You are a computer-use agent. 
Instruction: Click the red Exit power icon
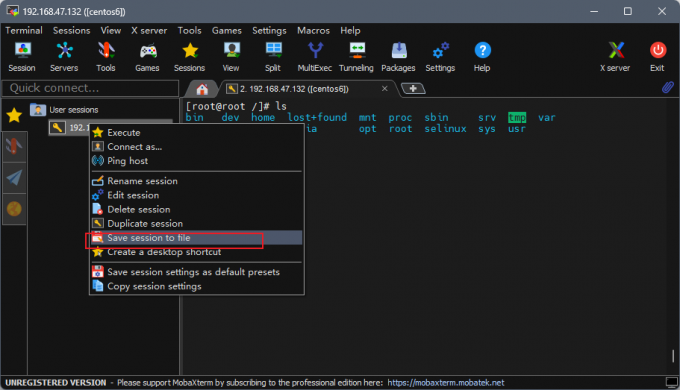(x=657, y=57)
